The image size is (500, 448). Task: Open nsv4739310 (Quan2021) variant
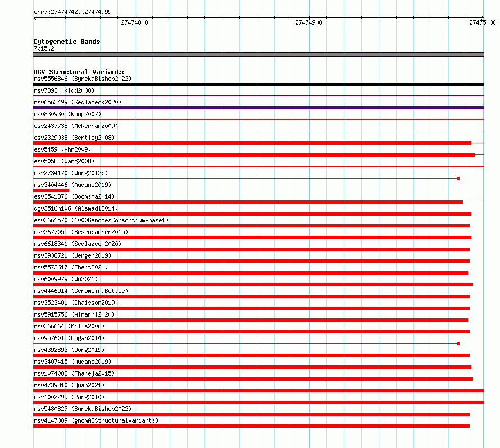69,385
